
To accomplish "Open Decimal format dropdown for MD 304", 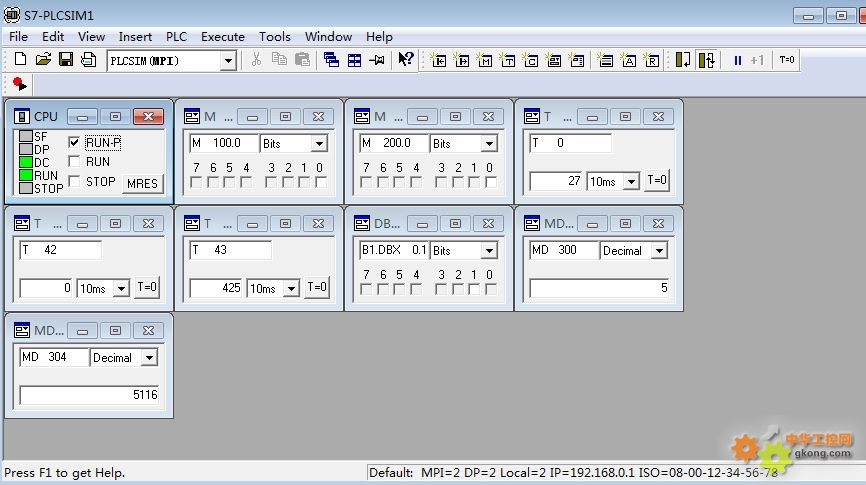I will coord(149,358).
